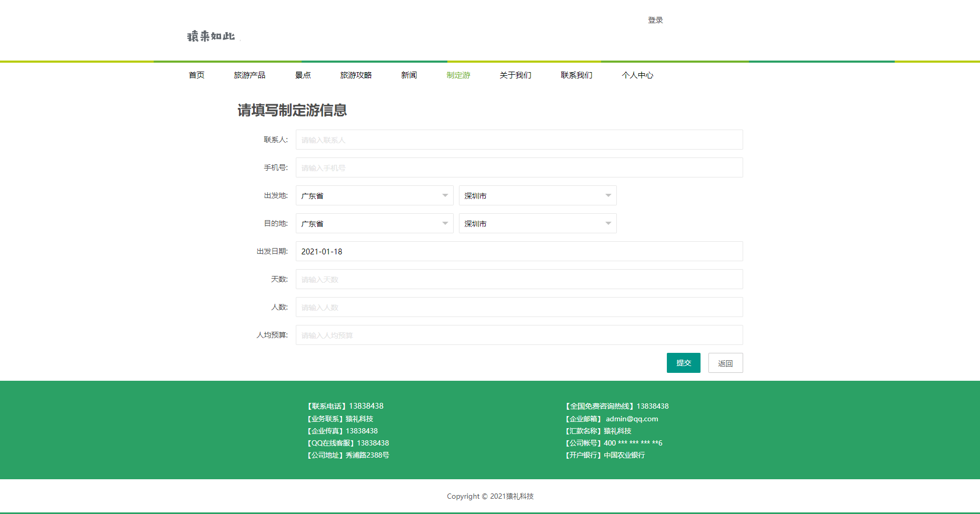
Task: Focus the 手机号 phone number field
Action: click(x=518, y=167)
